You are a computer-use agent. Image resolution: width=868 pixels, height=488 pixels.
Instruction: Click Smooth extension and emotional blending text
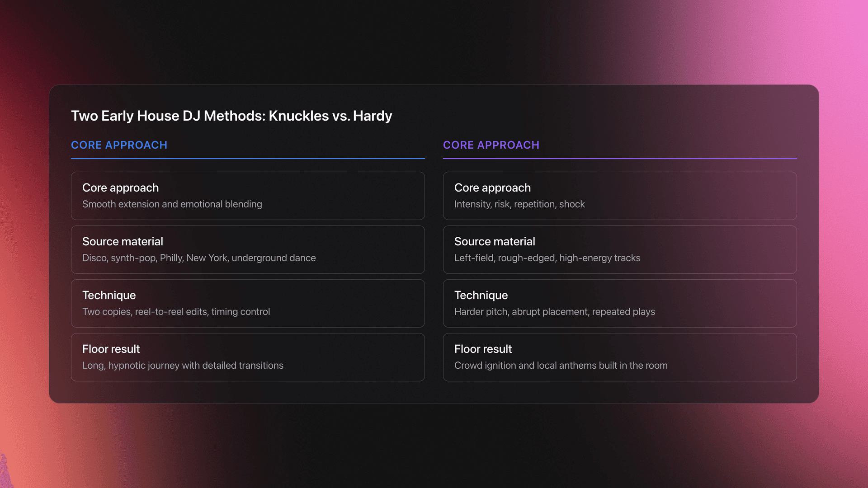click(172, 204)
